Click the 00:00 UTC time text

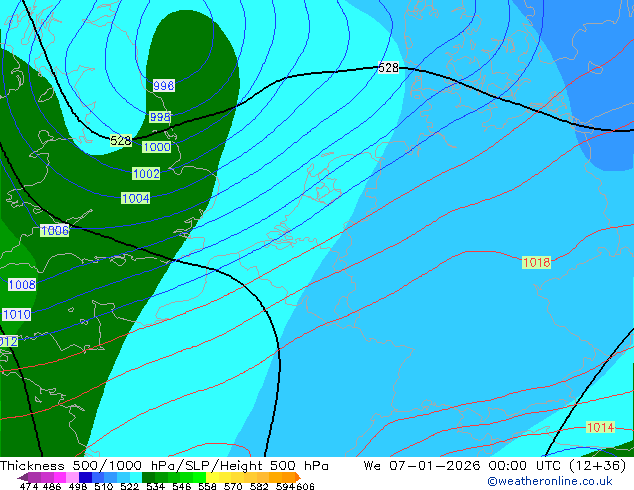pyautogui.click(x=526, y=466)
